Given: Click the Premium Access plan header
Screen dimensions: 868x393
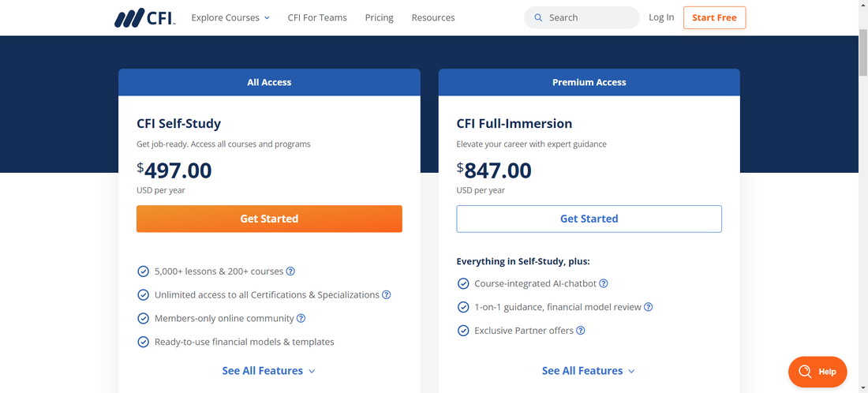Looking at the screenshot, I should 589,83.
